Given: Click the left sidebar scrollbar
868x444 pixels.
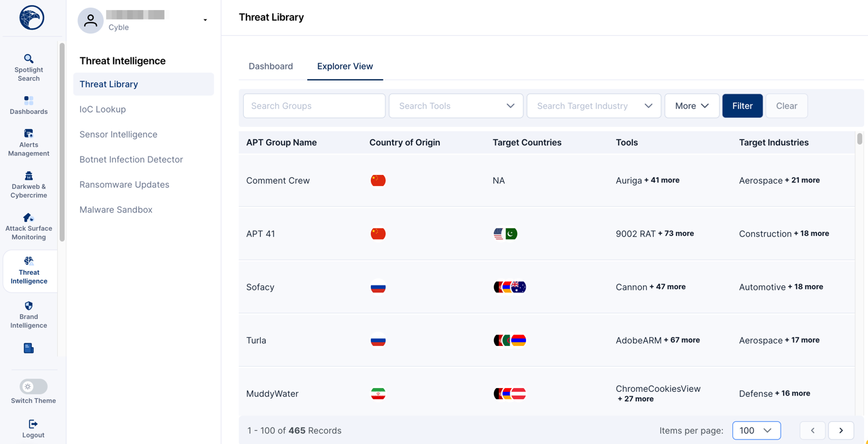Looking at the screenshot, I should click(x=62, y=142).
